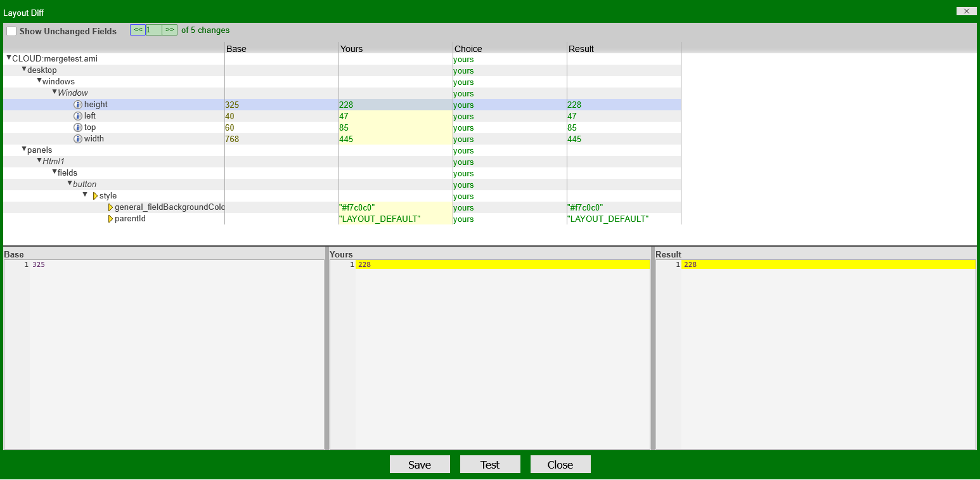
Task: Enable Show Unchanged Fields checkbox
Action: 11,31
